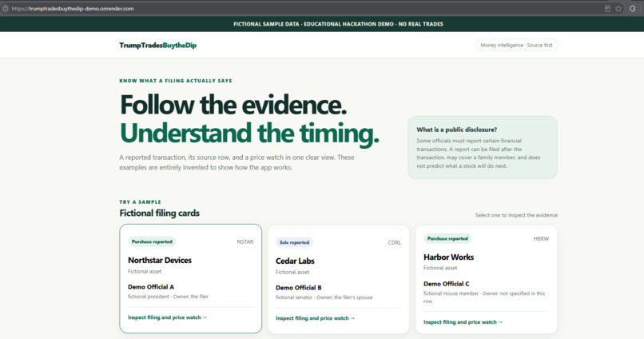The width and height of the screenshot is (644, 339).
Task: Click the 'What is a public disclosure?' heading
Action: pos(457,130)
